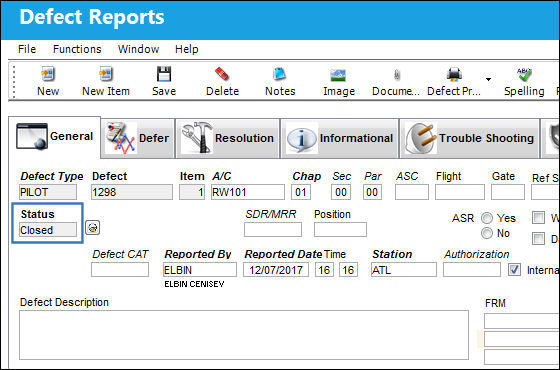This screenshot has width=560, height=370.
Task: Click the SDR/MRR input field
Action: click(x=273, y=229)
